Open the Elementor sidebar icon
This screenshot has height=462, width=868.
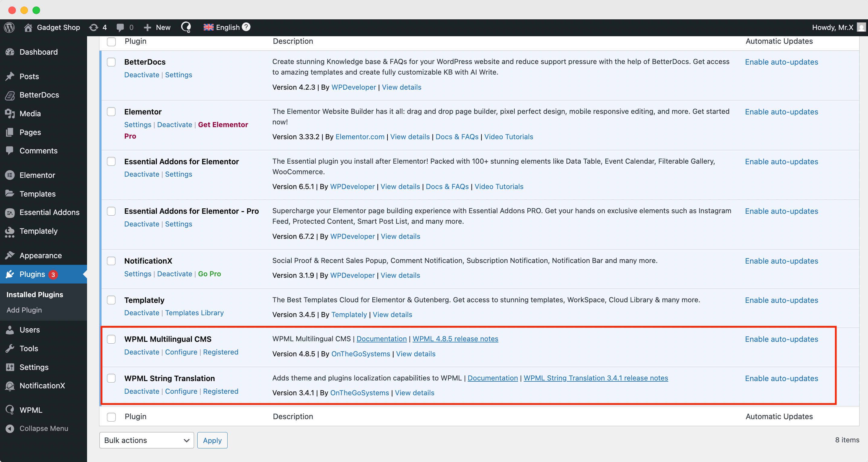tap(9, 175)
